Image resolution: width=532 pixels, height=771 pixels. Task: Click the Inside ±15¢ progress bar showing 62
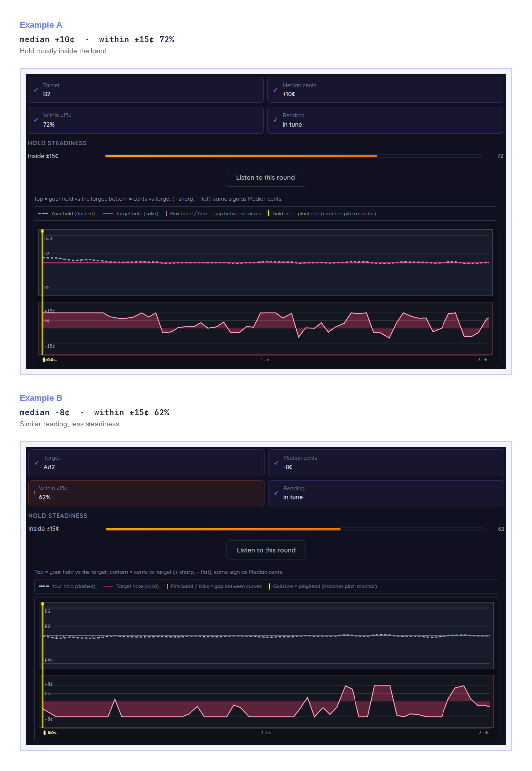(295, 529)
